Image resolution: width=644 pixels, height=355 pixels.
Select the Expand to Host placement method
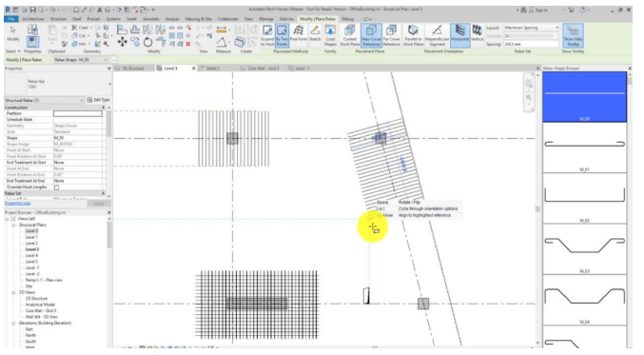click(267, 35)
